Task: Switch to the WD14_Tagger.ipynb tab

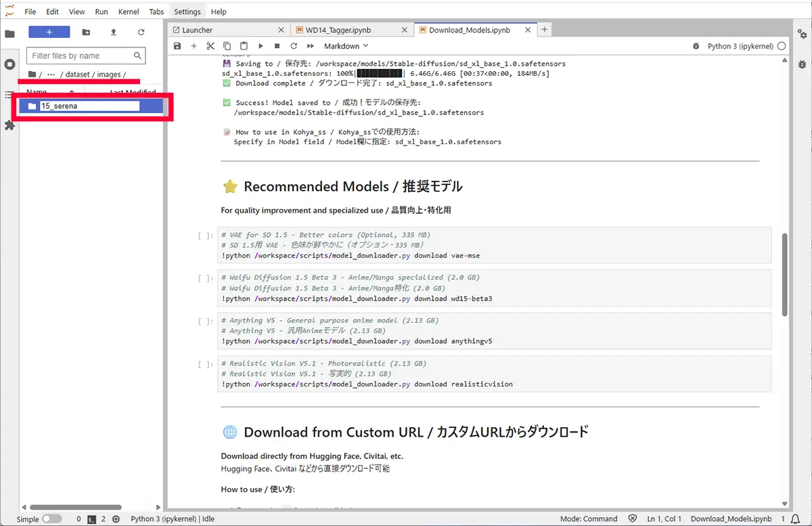Action: pos(338,30)
